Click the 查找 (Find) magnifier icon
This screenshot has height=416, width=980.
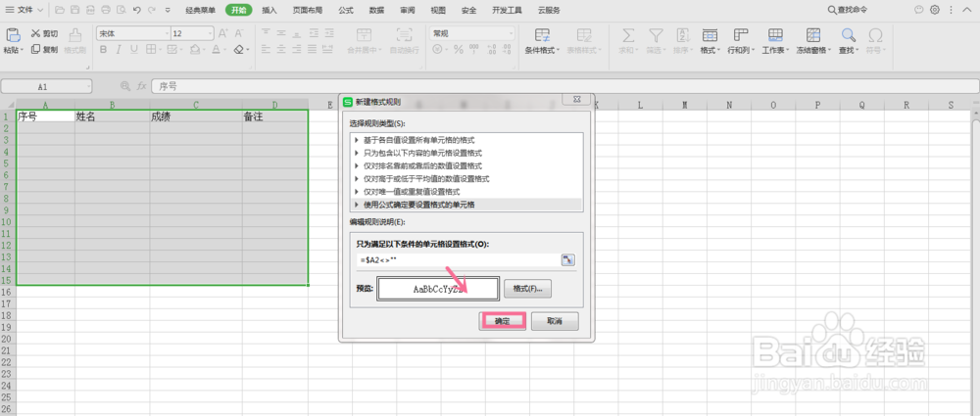pyautogui.click(x=848, y=35)
